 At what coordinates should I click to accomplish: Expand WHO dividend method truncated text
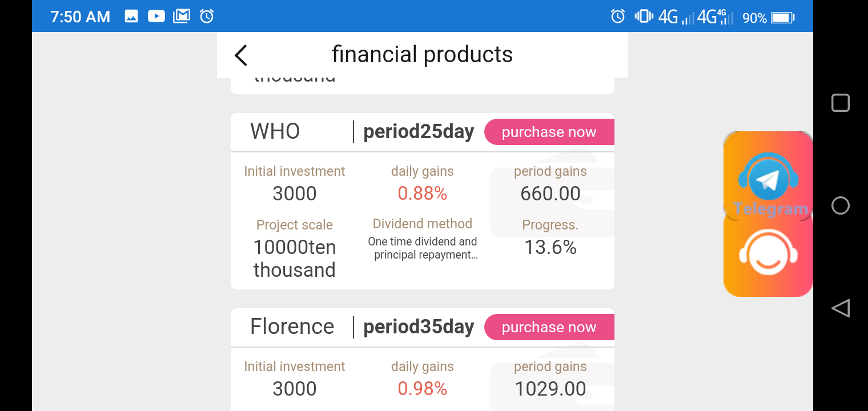point(423,248)
